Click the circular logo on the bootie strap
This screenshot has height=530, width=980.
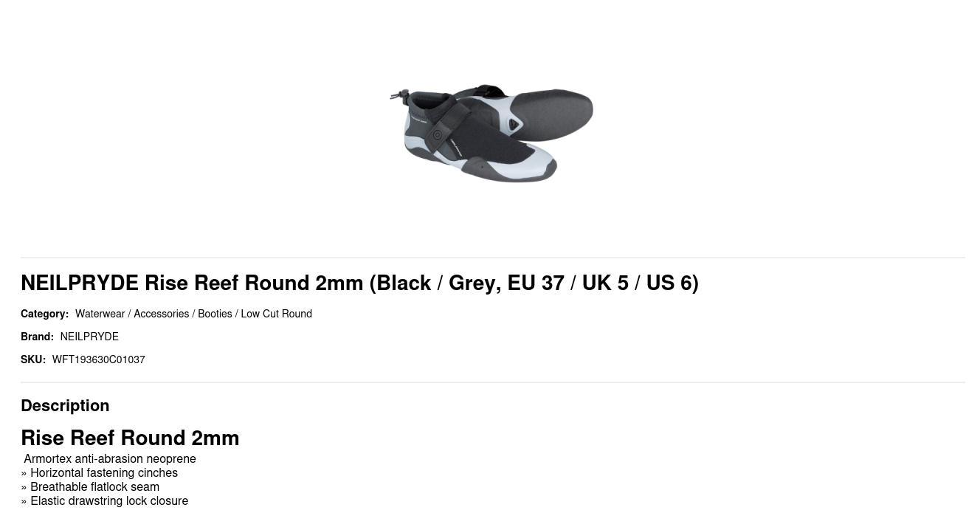coord(438,135)
